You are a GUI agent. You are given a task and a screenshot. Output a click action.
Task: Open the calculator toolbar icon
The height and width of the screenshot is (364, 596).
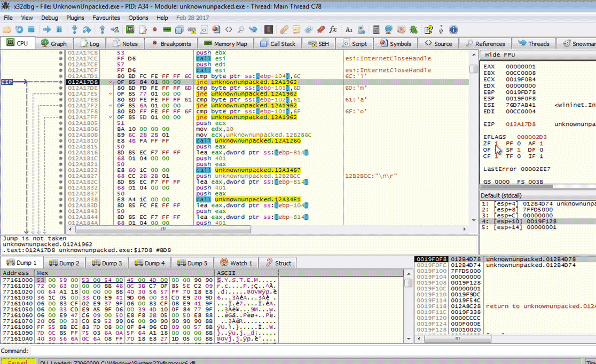[x=376, y=29]
